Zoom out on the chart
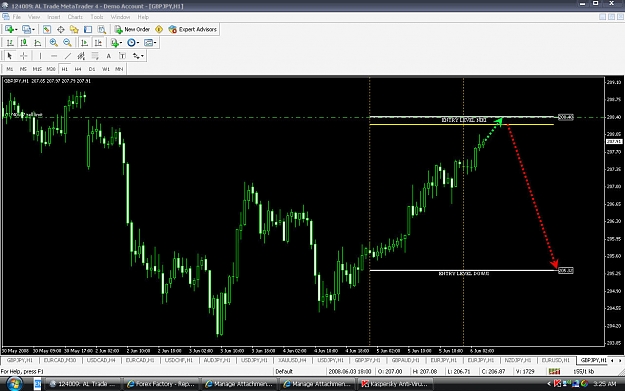625x391 pixels. tap(67, 43)
